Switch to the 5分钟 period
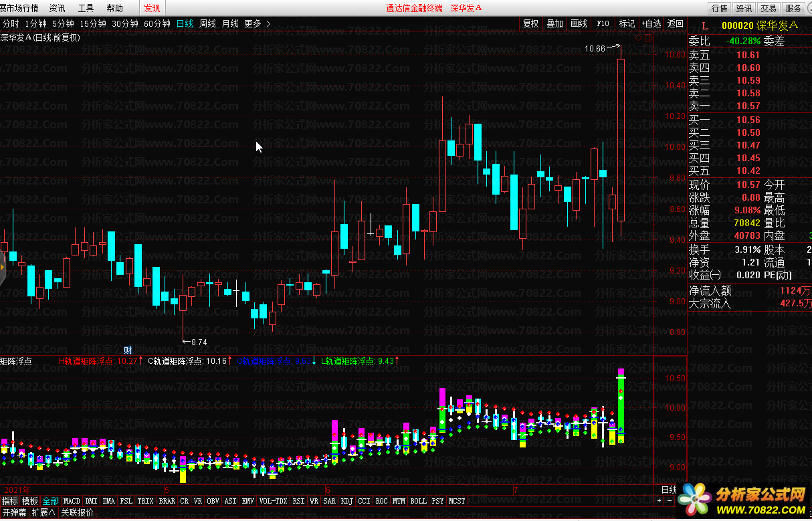Viewport: 812px width, 521px height. coord(63,24)
